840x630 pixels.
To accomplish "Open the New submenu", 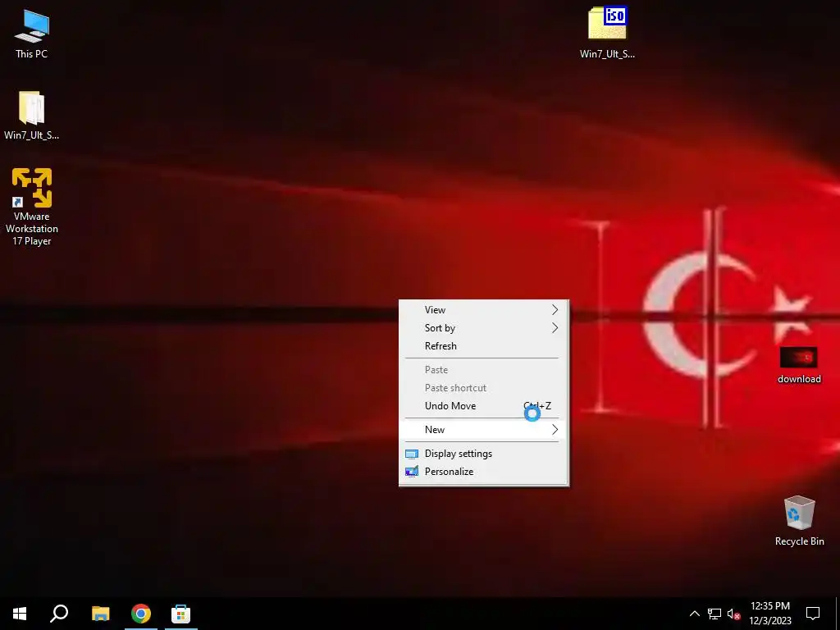I will [484, 430].
